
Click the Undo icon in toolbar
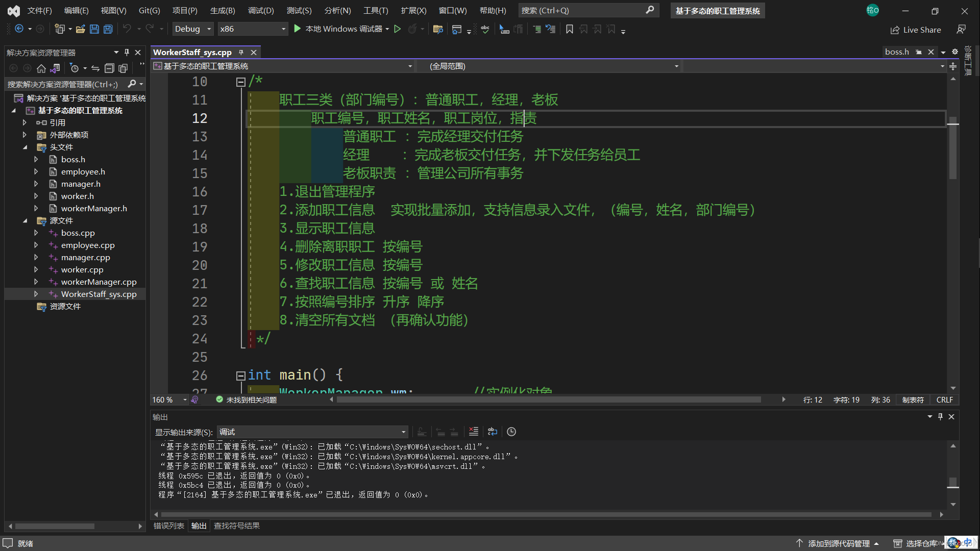pos(126,28)
